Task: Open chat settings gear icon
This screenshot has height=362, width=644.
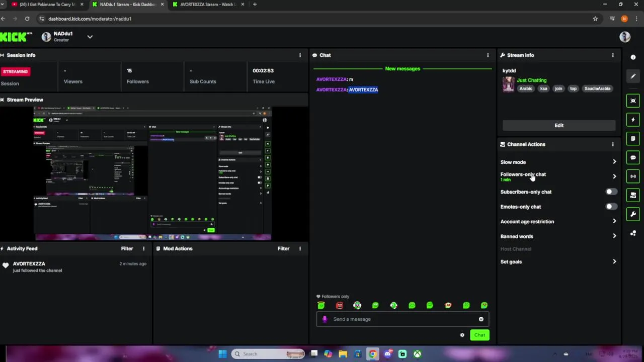Action: click(x=462, y=335)
